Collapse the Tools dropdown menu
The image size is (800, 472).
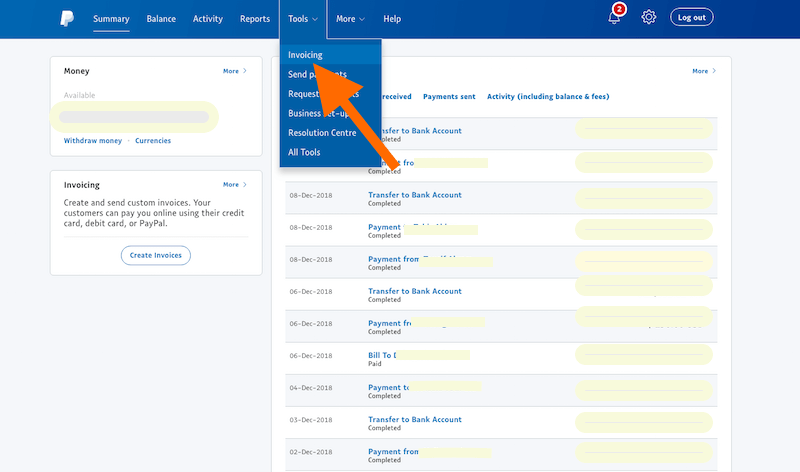tap(303, 19)
